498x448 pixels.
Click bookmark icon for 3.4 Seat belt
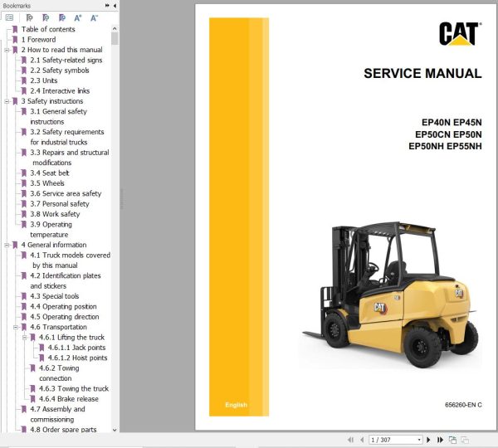coord(23,173)
